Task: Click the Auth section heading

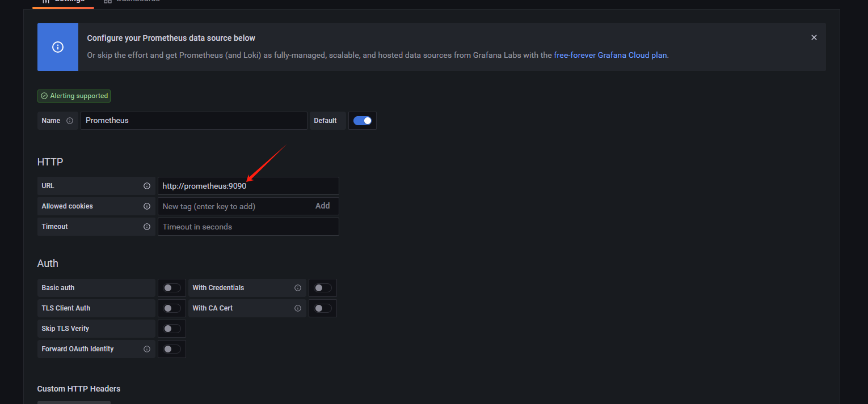Action: click(x=48, y=263)
